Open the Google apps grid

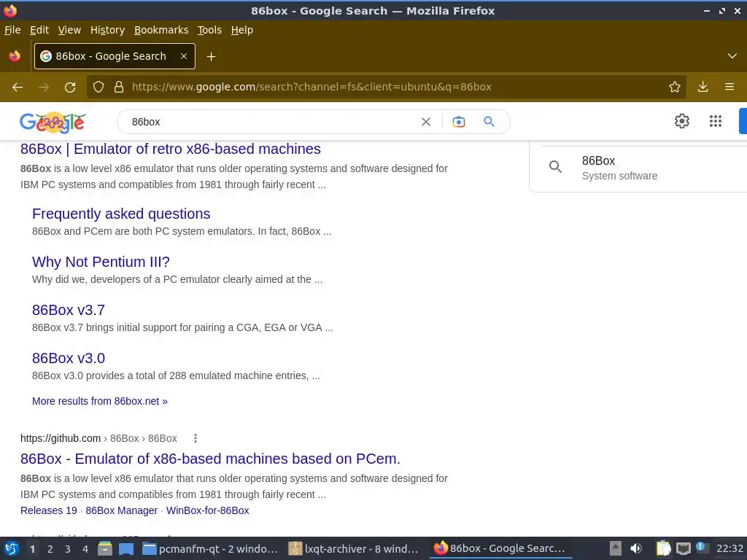tap(716, 121)
